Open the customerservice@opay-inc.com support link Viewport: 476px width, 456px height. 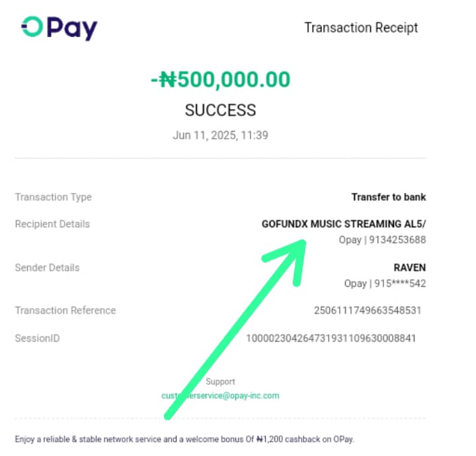click(220, 396)
